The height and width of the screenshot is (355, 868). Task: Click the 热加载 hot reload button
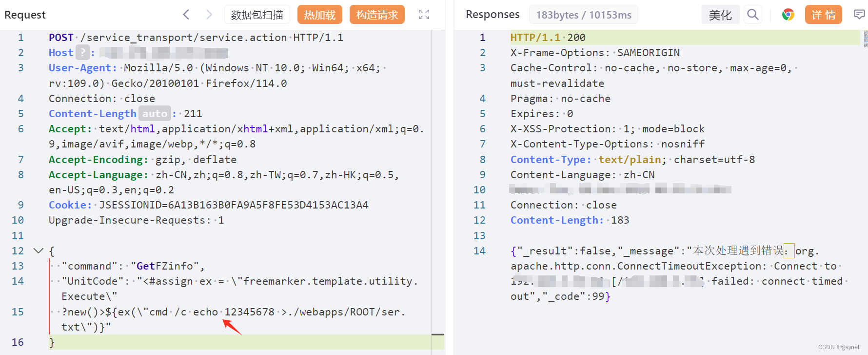coord(320,15)
